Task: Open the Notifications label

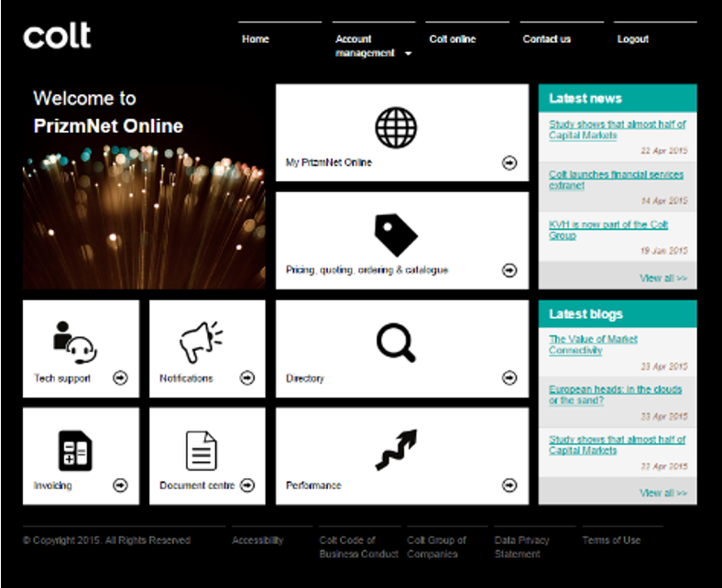Action: [186, 378]
